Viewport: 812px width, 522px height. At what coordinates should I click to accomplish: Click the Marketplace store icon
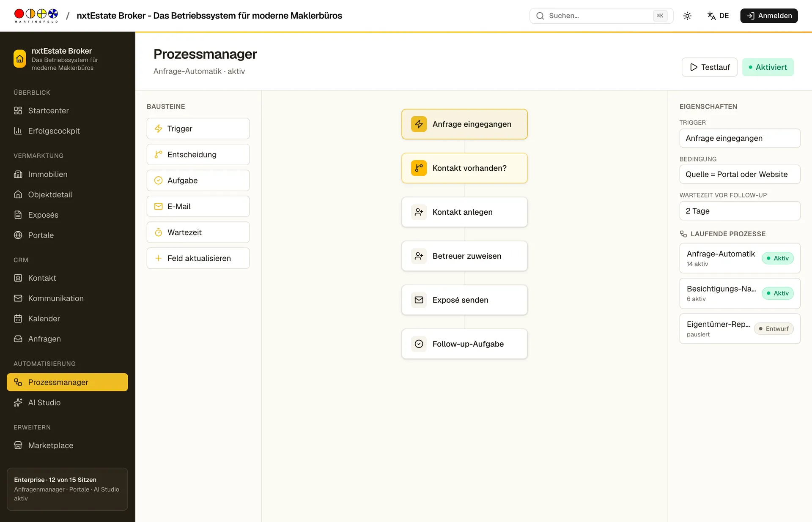coord(18,445)
